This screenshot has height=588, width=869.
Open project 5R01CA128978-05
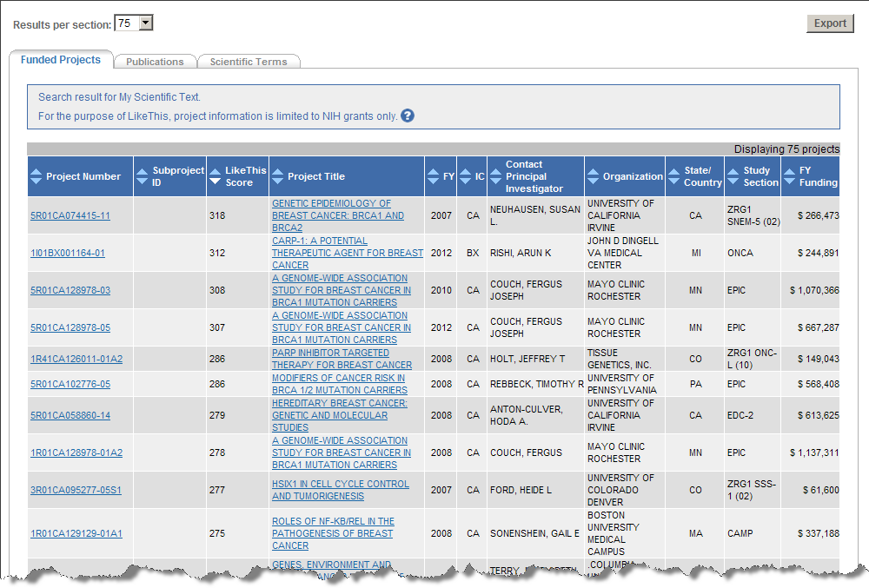click(70, 327)
